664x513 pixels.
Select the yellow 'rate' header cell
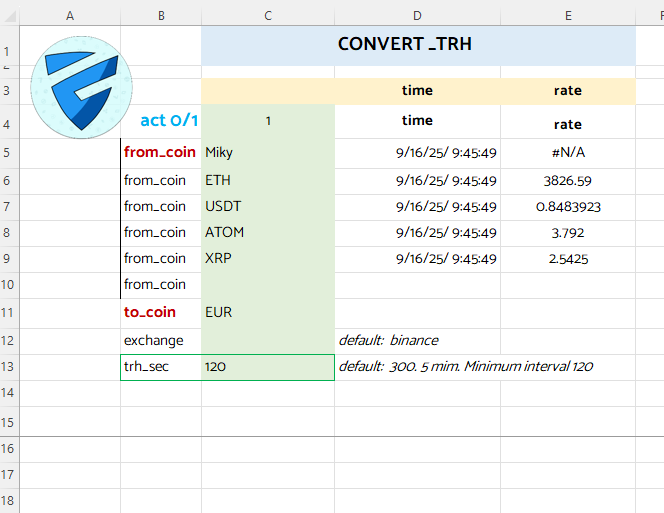(567, 91)
